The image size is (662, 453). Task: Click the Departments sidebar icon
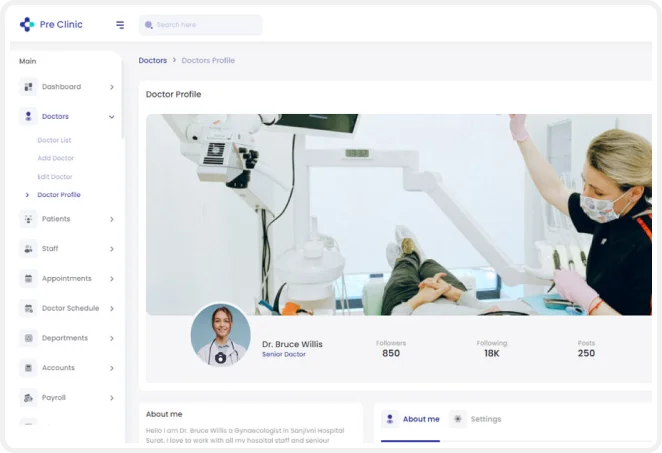(28, 338)
